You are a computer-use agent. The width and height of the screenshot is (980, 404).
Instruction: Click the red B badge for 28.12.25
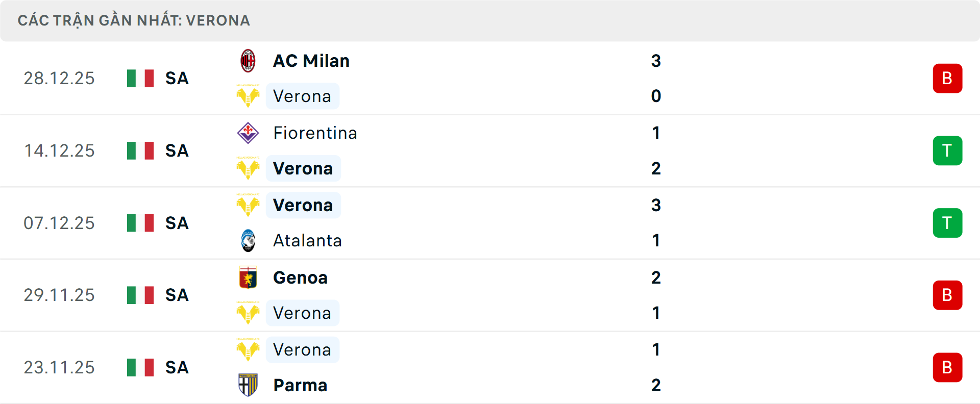pos(947,79)
